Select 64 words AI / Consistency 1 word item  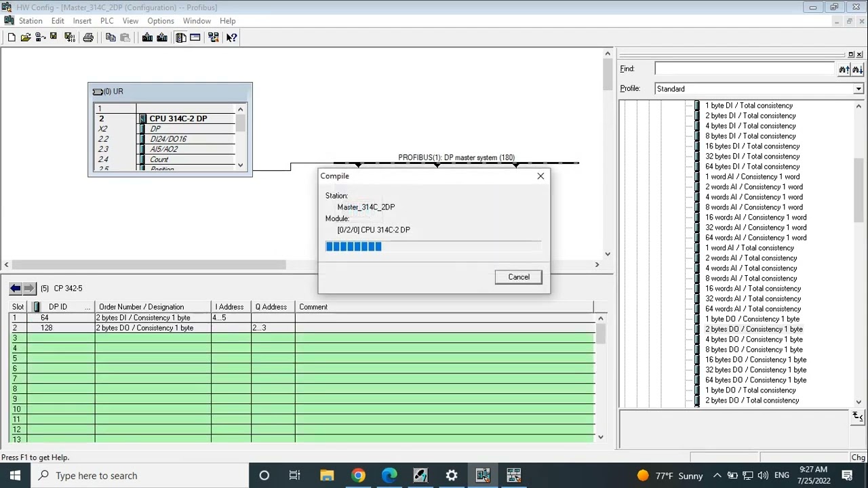[x=755, y=238]
